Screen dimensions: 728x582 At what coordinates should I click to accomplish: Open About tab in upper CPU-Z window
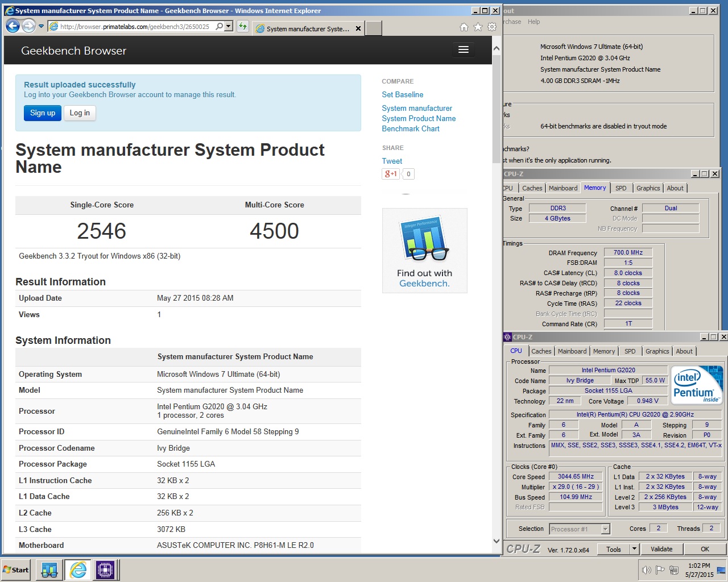pos(675,188)
